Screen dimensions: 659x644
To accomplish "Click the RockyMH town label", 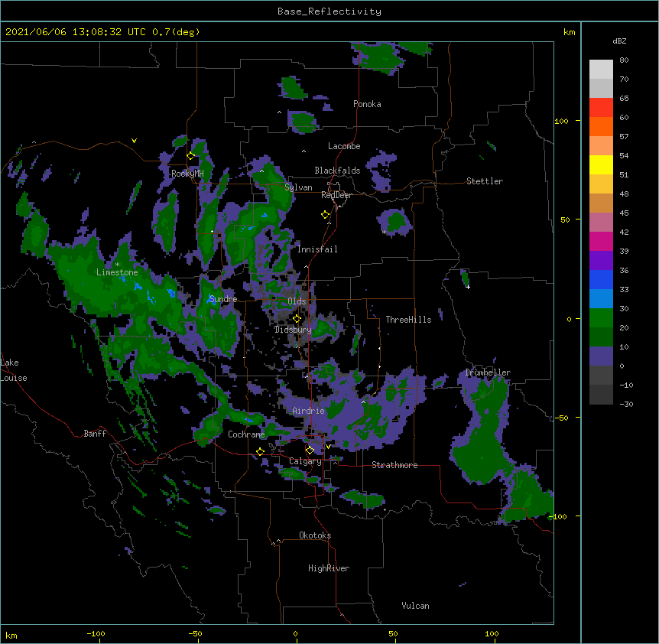I will point(187,174).
